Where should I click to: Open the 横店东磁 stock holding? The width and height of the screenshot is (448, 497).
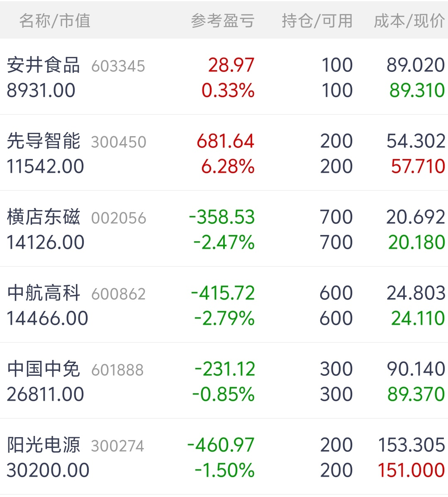44,217
